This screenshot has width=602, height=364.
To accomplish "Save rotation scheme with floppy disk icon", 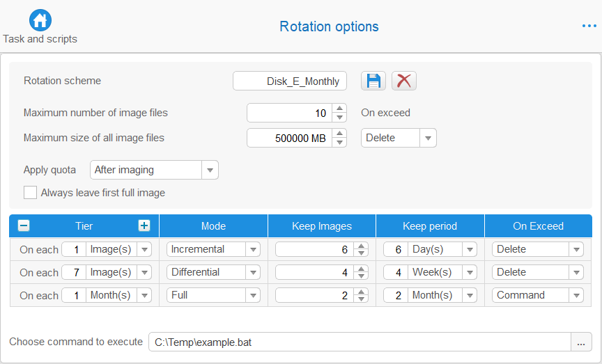I will pos(373,81).
